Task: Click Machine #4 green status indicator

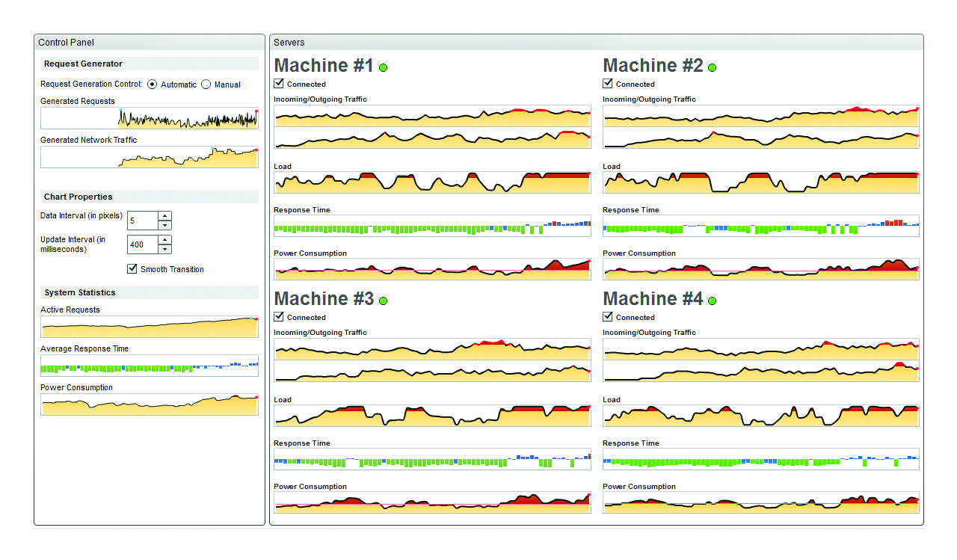Action: 712,301
